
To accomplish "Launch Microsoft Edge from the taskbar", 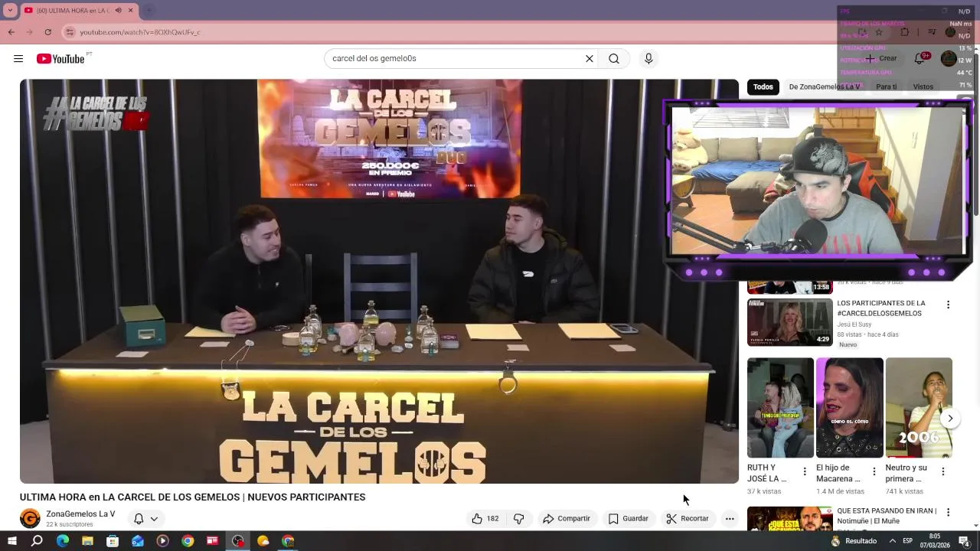I will tap(63, 541).
